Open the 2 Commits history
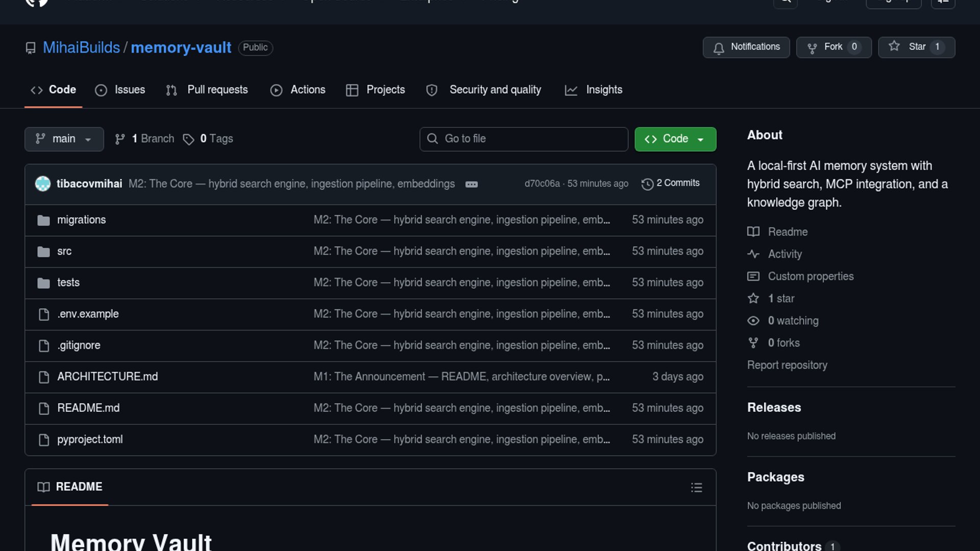The width and height of the screenshot is (980, 551). tap(671, 183)
